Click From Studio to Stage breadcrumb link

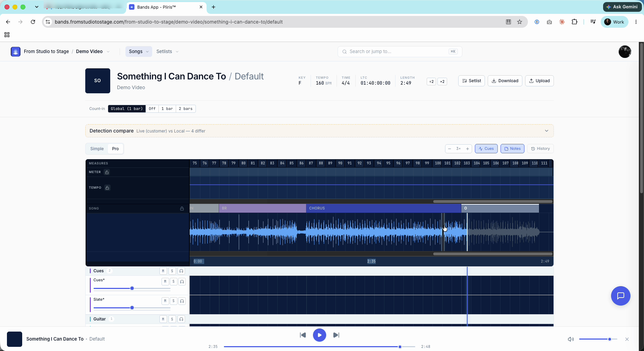pos(46,52)
